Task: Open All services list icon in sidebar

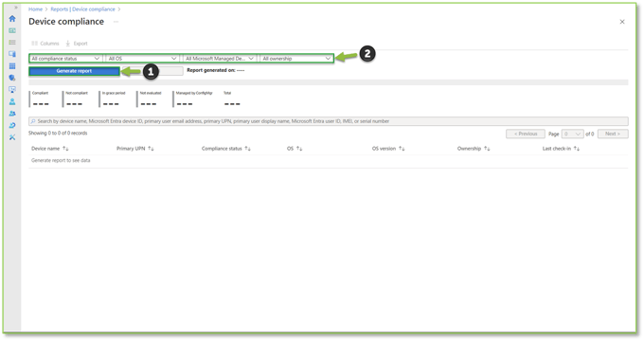Action: point(12,43)
